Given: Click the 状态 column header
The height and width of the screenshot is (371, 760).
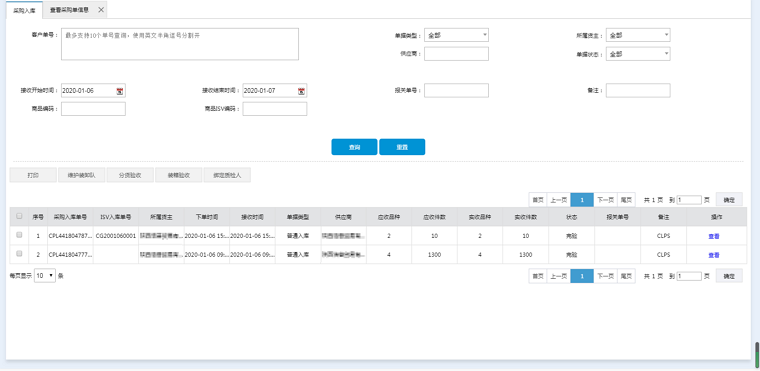Looking at the screenshot, I should click(571, 217).
